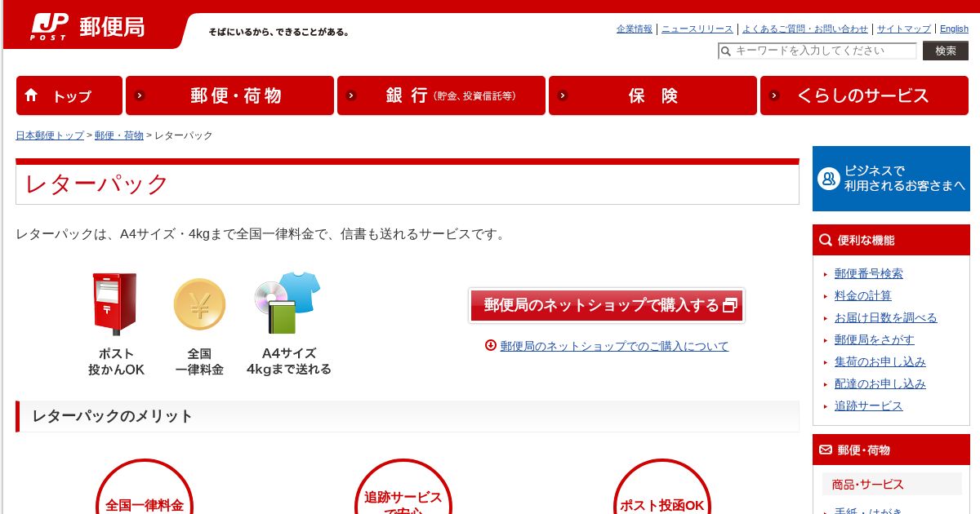Screen dimensions: 980x514
Task: Click the magnifier icon beside 便利な機能
Action: click(x=825, y=240)
